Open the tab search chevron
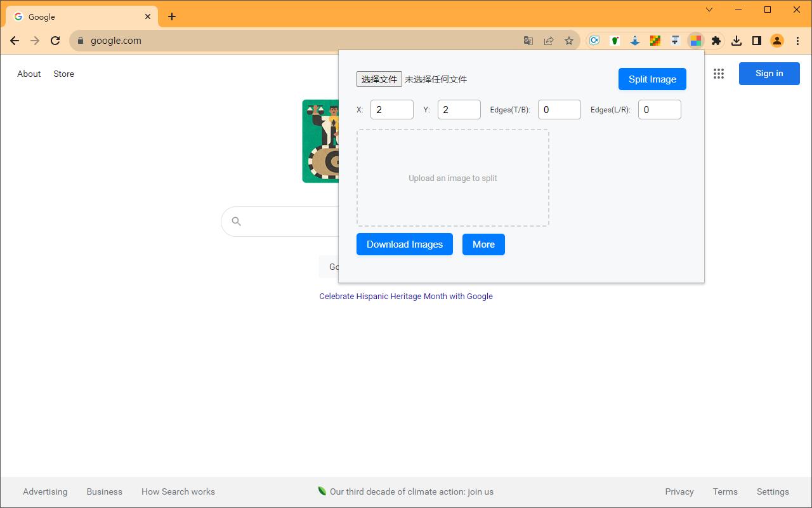Viewport: 812px width, 508px height. 709,10
